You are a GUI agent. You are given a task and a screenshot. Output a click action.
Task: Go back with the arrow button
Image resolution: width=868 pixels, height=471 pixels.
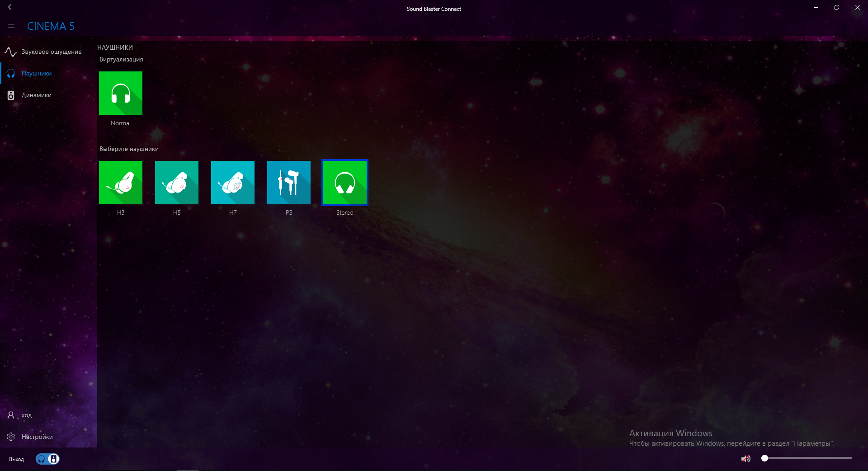pyautogui.click(x=11, y=7)
